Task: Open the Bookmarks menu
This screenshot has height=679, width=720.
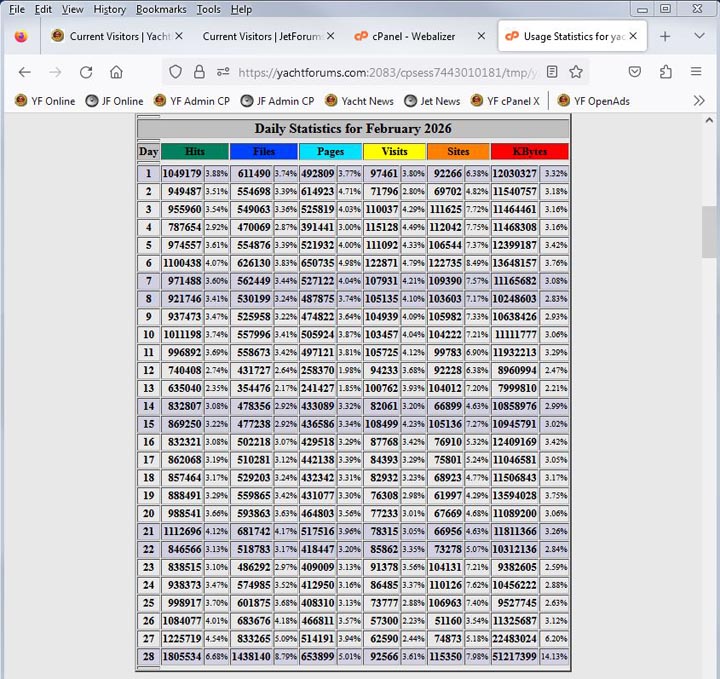Action: 161,9
